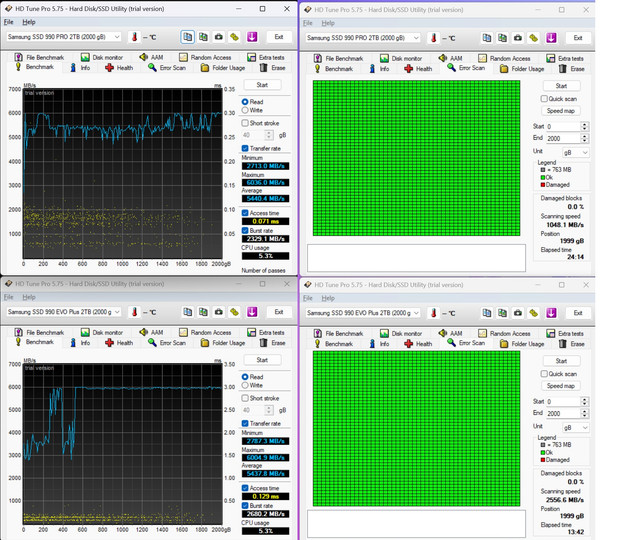Screen dimensions: 640x540
Task: Open drive selector in 990 EVO Plus error scan window
Action: 362,313
